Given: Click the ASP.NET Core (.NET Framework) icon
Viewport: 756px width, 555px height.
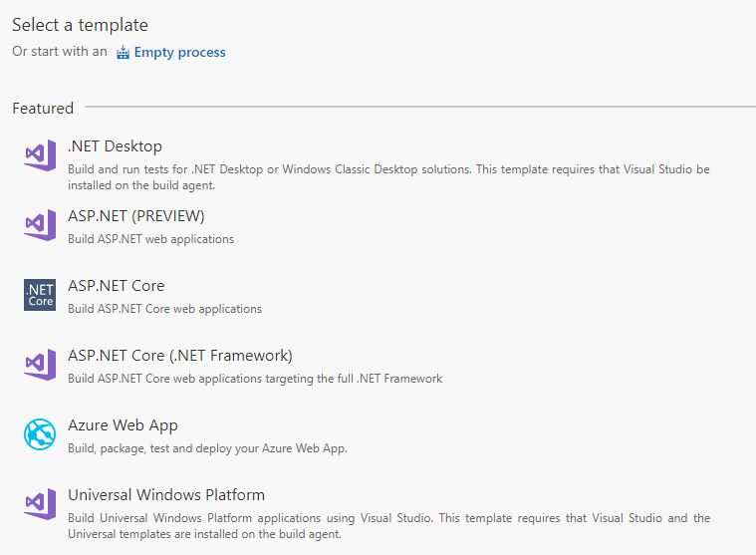Looking at the screenshot, I should [40, 365].
